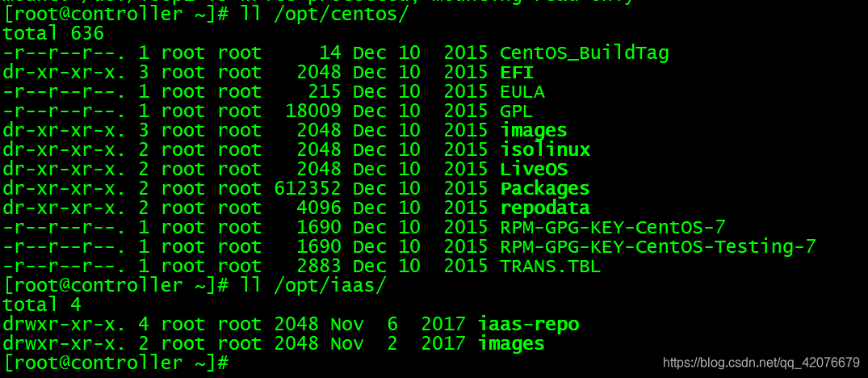Click the 2883 size value for TRANS.TBL

click(319, 267)
